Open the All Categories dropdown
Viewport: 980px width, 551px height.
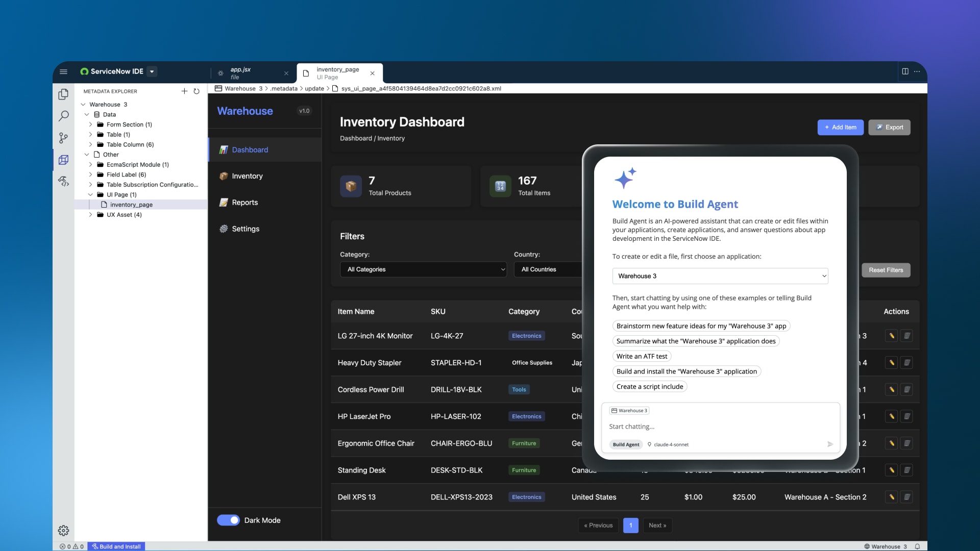click(x=423, y=269)
